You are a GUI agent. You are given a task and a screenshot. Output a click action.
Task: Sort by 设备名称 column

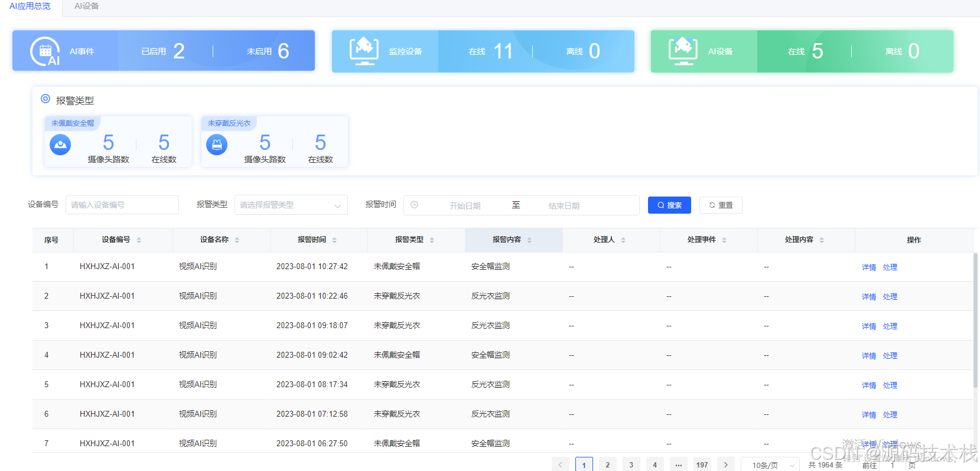coord(237,240)
